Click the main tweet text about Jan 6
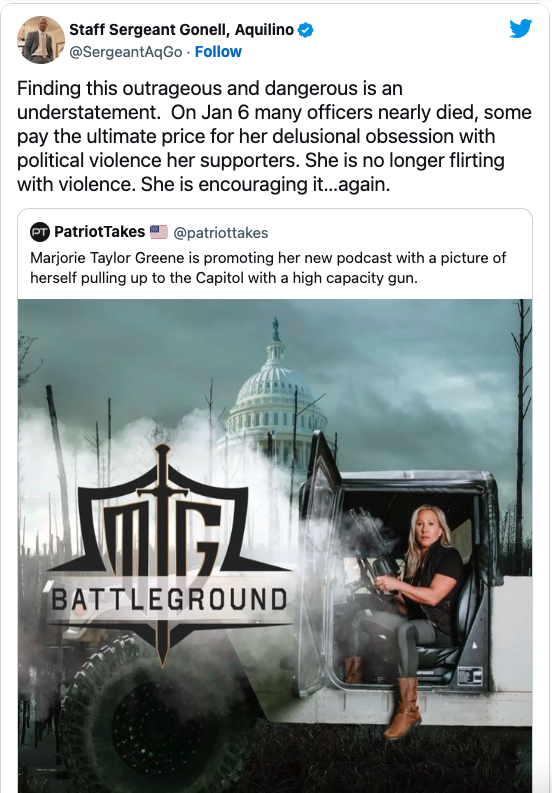This screenshot has width=552, height=793. coord(274,137)
